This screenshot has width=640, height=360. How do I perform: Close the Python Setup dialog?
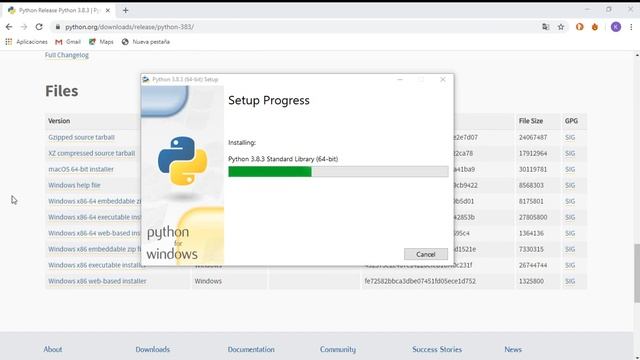(443, 80)
